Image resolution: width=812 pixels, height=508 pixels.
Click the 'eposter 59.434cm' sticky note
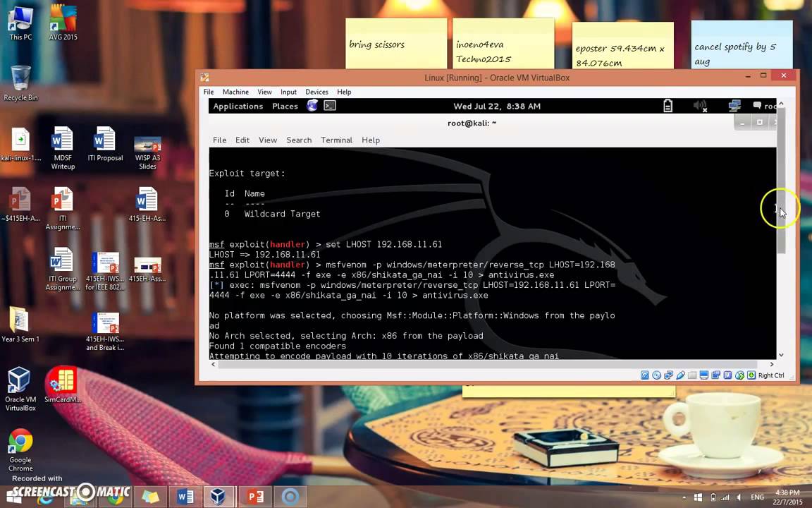[623, 46]
